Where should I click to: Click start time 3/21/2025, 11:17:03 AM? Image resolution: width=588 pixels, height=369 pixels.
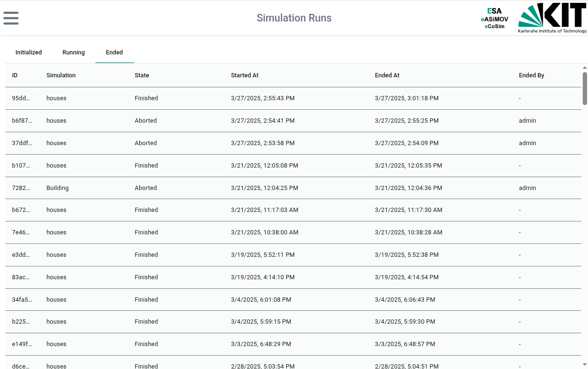265,210
